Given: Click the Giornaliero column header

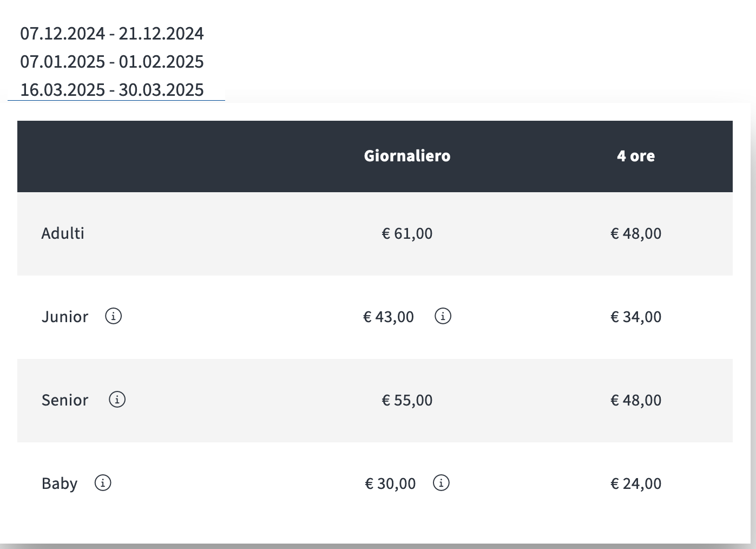Looking at the screenshot, I should [407, 156].
